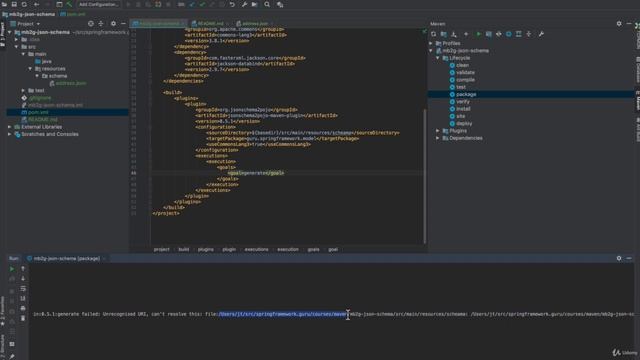The image size is (640, 360).
Task: Collapse the resources folder
Action: (30, 69)
